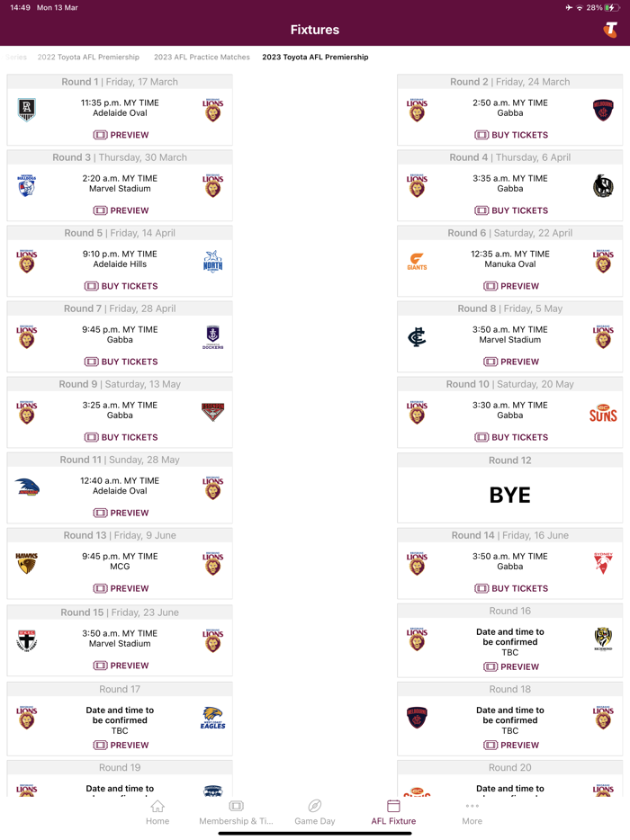Open the PREVIEW for Round 13 at MCG

[120, 588]
